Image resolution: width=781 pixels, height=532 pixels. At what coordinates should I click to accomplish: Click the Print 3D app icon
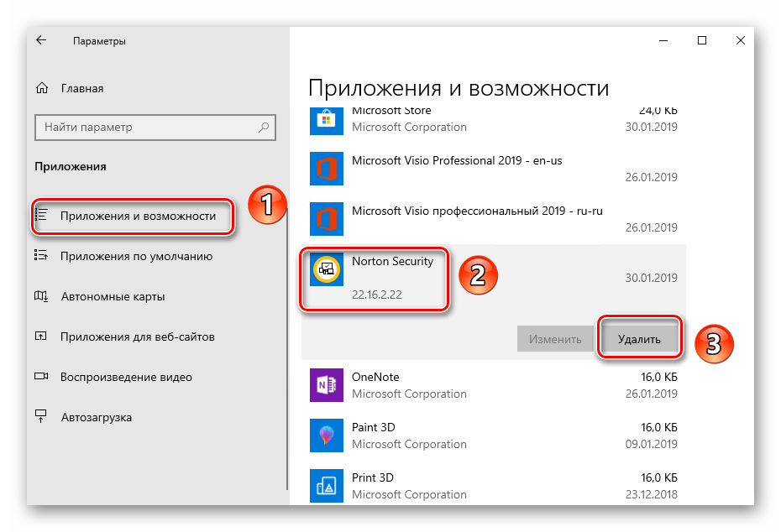tap(326, 485)
